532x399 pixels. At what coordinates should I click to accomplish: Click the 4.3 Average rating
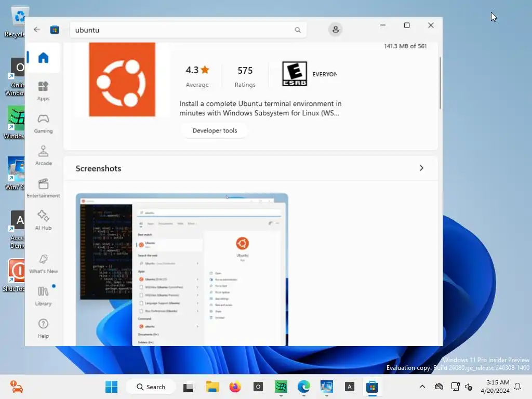[197, 77]
